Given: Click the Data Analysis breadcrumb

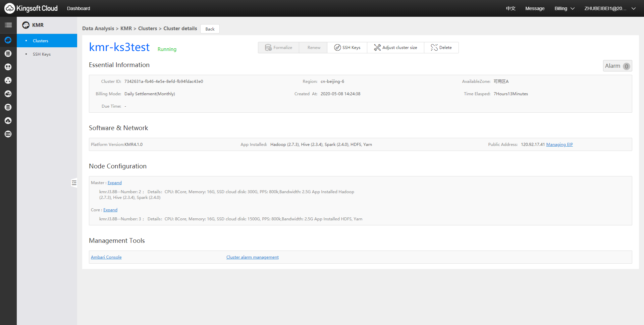Looking at the screenshot, I should [x=98, y=29].
